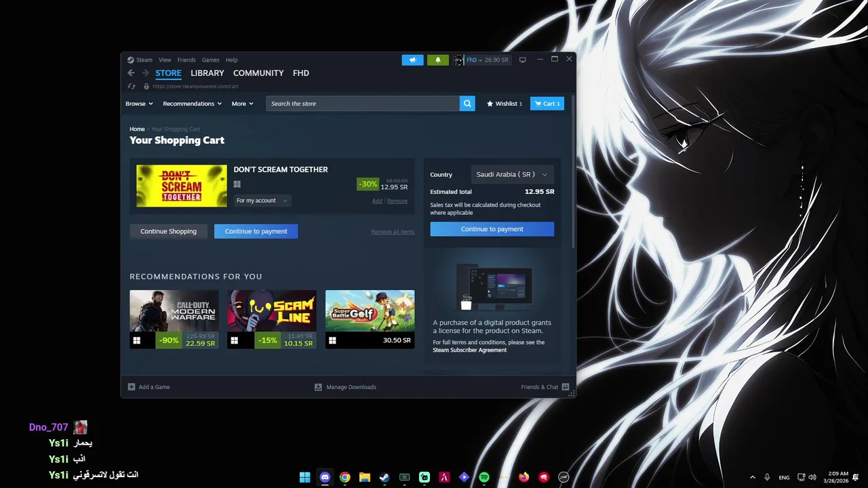Click Add a Game plus icon

pos(132,387)
